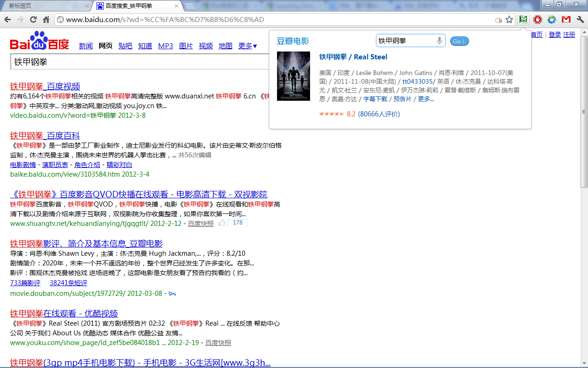Image resolution: width=588 pixels, height=368 pixels.
Task: Click the mouse gesture icon in address bar
Action: tap(498, 20)
